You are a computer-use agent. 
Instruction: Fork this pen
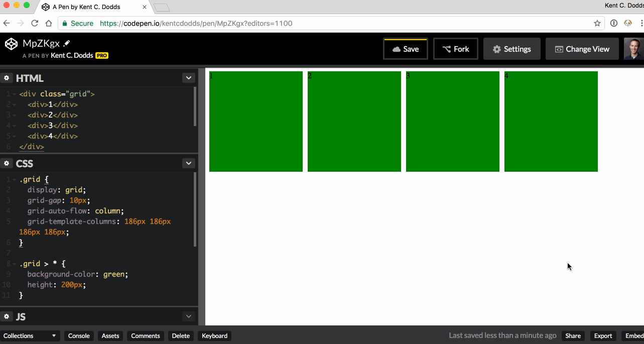pyautogui.click(x=455, y=49)
